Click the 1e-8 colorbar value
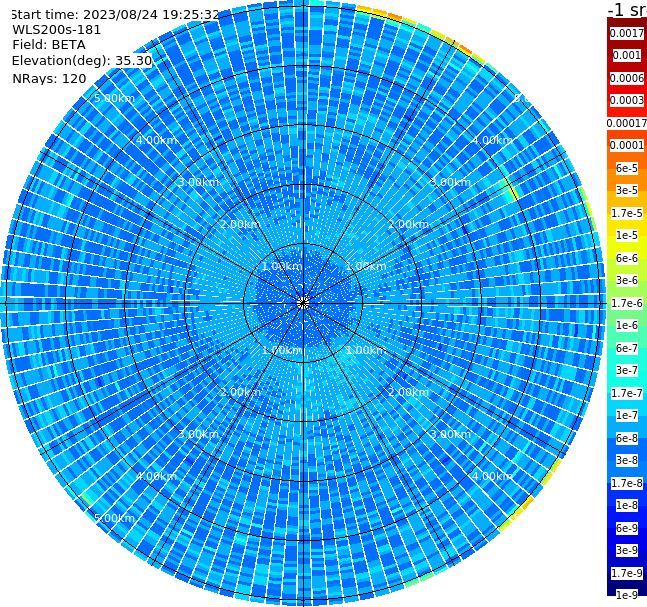Image resolution: width=647 pixels, height=607 pixels. (627, 505)
